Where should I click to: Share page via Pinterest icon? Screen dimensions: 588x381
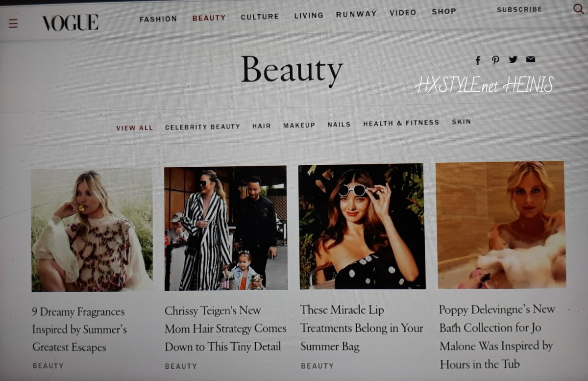[x=495, y=60]
